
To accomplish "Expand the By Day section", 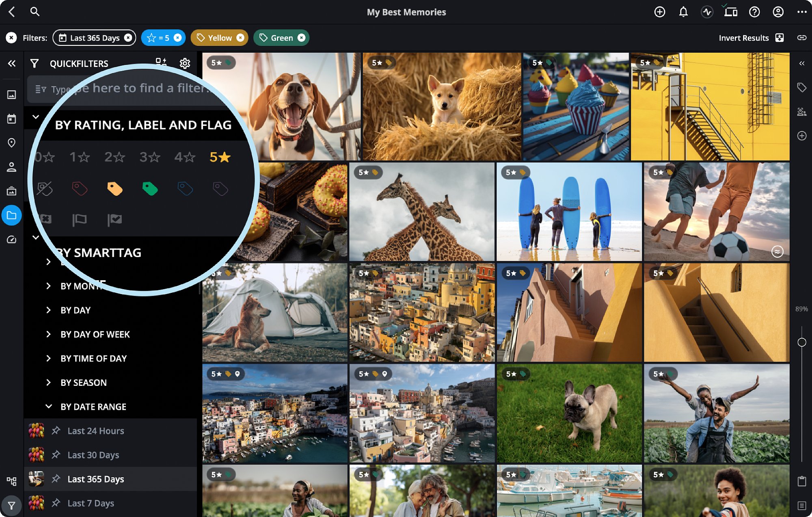I will [x=48, y=310].
